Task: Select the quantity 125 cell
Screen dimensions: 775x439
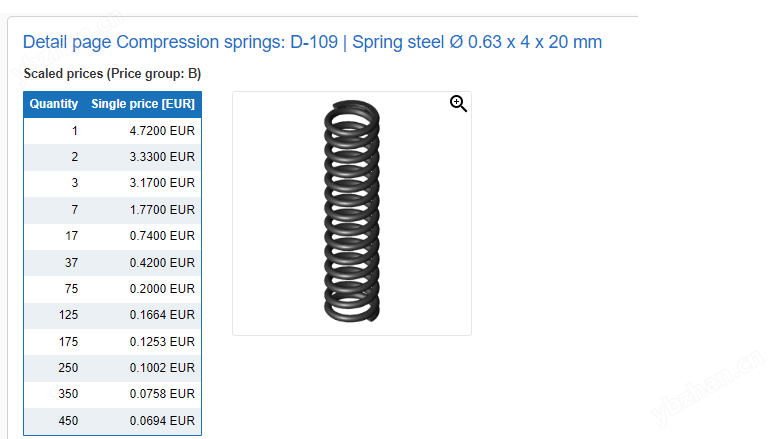Action: pyautogui.click(x=68, y=315)
